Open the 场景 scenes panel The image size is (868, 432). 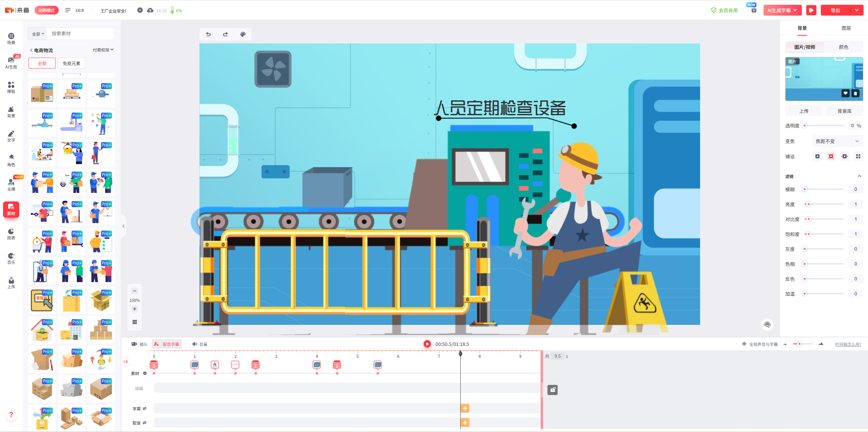(x=11, y=39)
